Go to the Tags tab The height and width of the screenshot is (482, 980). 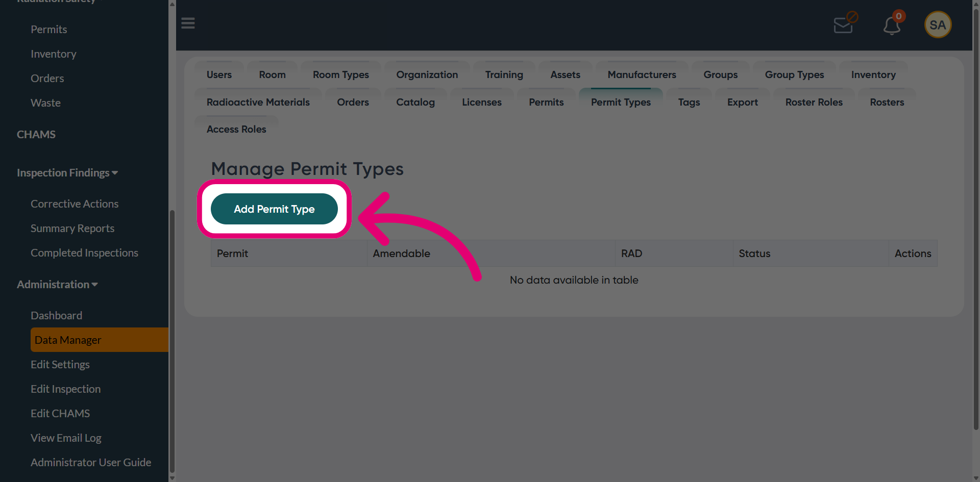point(689,102)
